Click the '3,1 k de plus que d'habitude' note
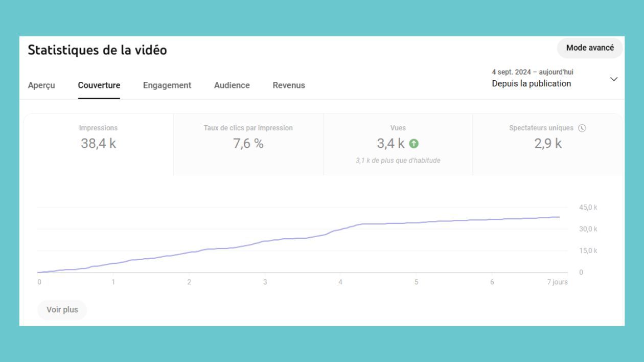The image size is (644, 362). click(398, 161)
